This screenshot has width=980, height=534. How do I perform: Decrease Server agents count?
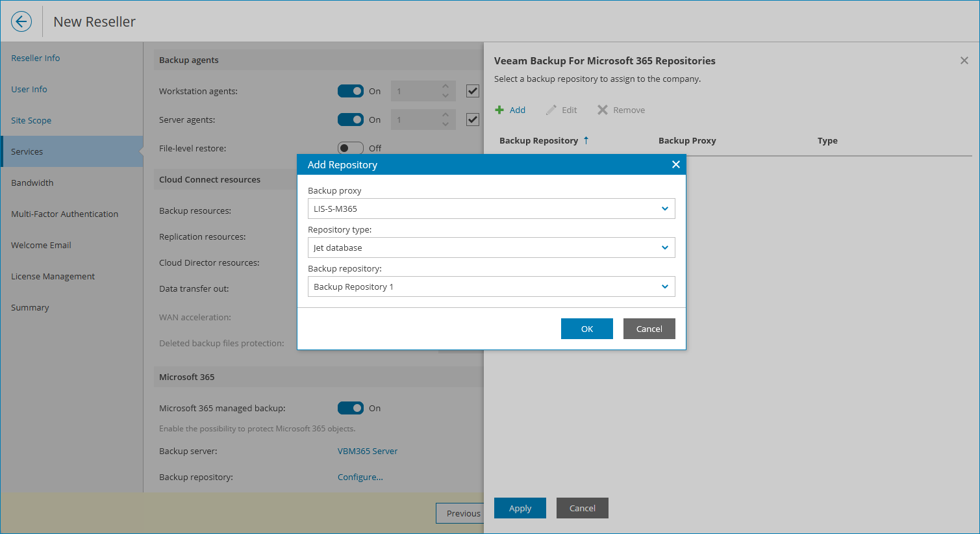pyautogui.click(x=446, y=125)
